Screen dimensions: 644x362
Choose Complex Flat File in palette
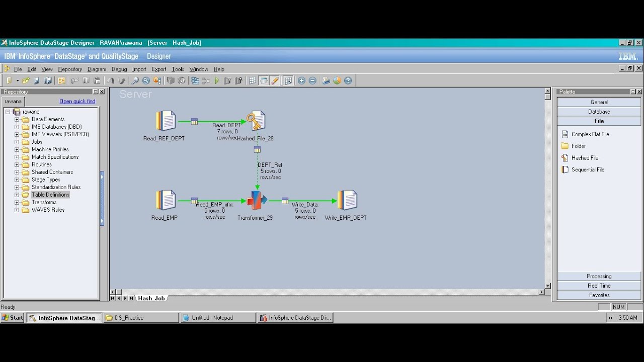pyautogui.click(x=590, y=134)
